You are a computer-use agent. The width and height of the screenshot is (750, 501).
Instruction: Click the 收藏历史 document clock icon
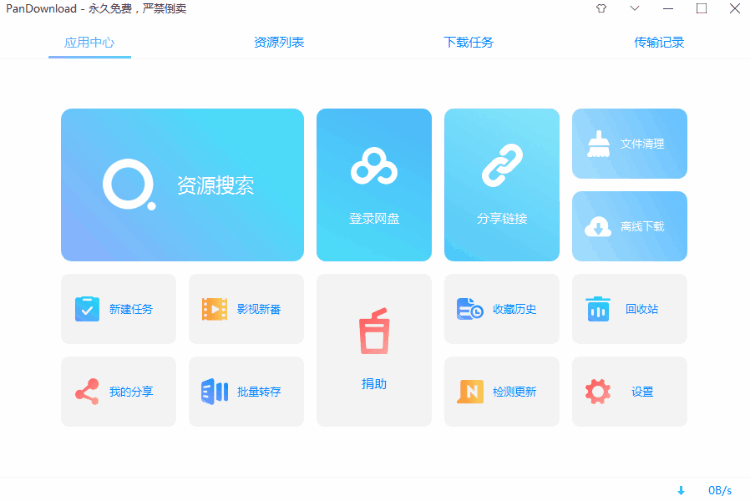click(x=470, y=309)
